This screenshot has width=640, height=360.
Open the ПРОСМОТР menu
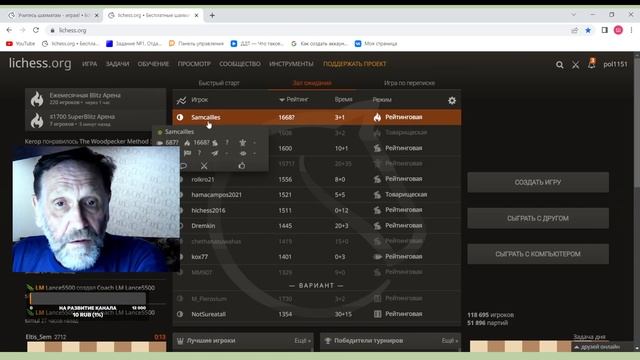click(x=194, y=64)
